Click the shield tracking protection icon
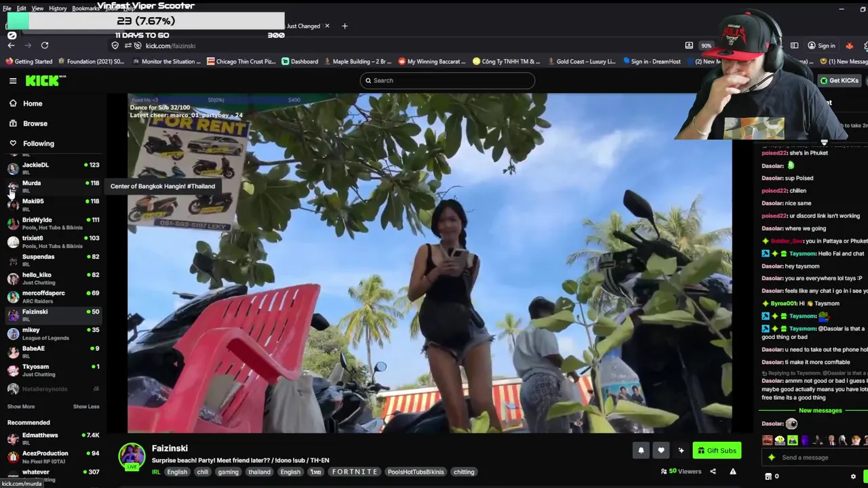Image resolution: width=868 pixels, height=488 pixels. 115,45
